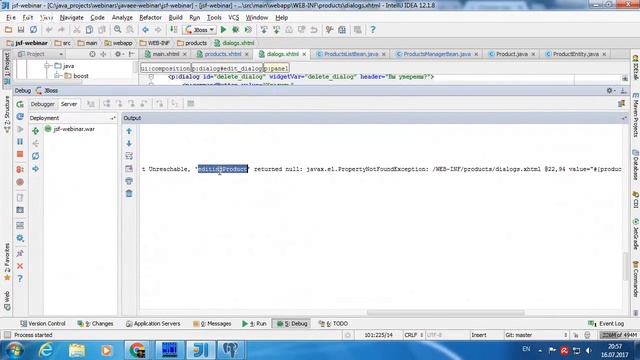
Task: Click the memory usage indicator bar
Action: pyautogui.click(x=618, y=335)
